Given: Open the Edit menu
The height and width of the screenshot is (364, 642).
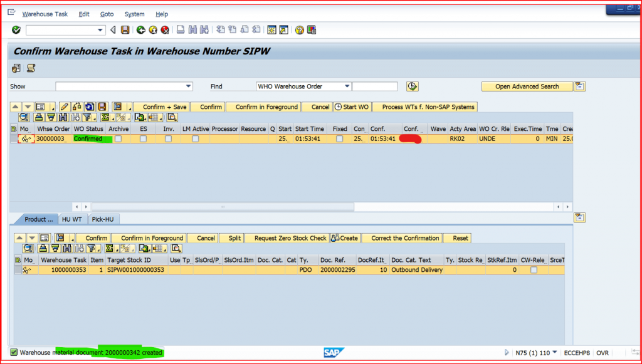Looking at the screenshot, I should [84, 14].
